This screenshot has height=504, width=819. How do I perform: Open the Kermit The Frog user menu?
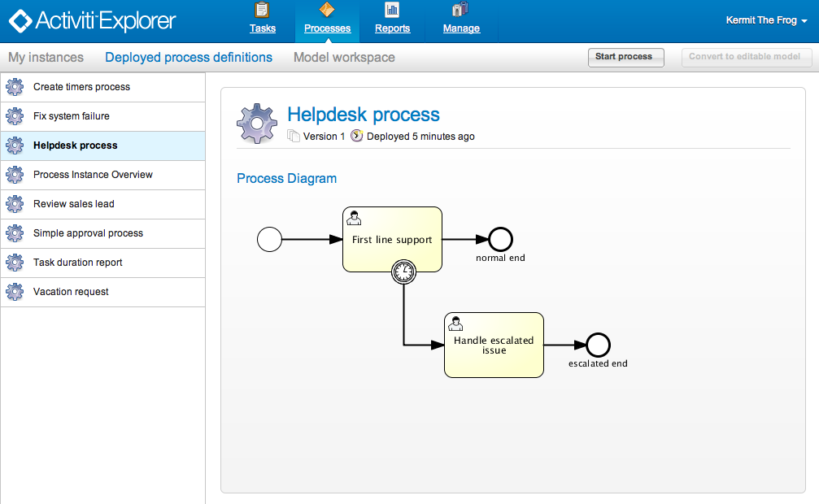click(765, 20)
